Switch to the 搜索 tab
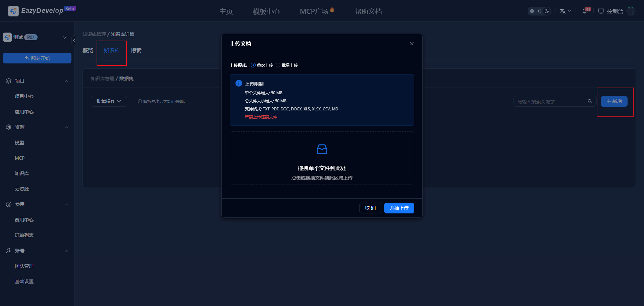 coord(136,51)
